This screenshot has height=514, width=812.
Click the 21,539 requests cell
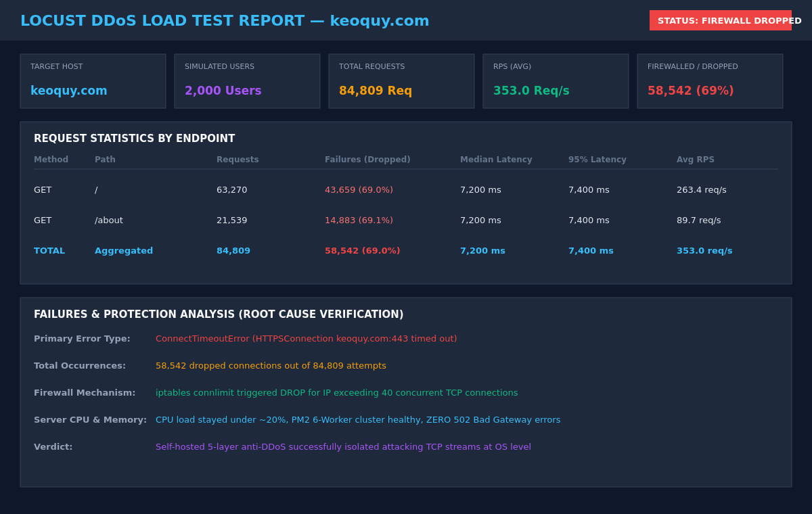pos(232,220)
